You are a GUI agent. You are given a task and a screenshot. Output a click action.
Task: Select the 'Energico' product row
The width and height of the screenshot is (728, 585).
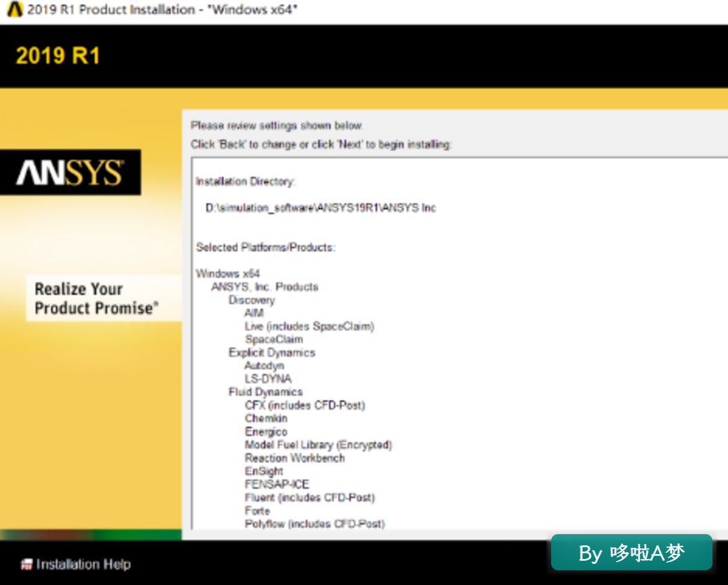[266, 431]
